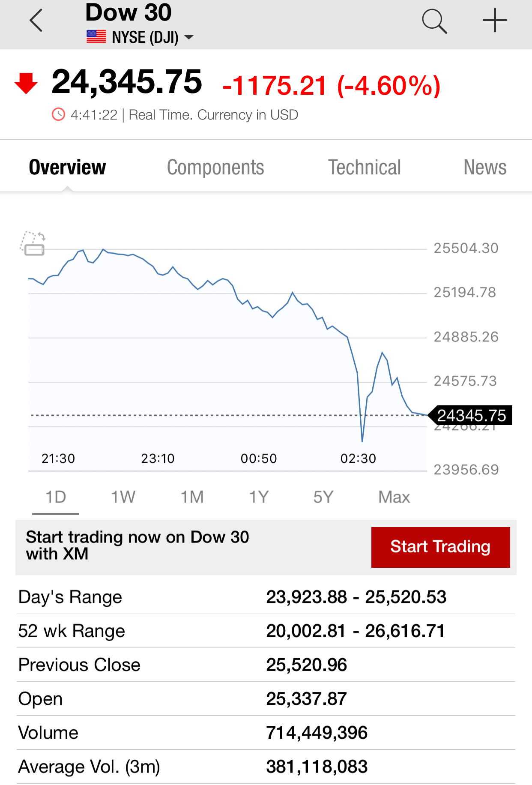Choose the 1M chart timeframe
This screenshot has width=532, height=785.
pyautogui.click(x=192, y=497)
